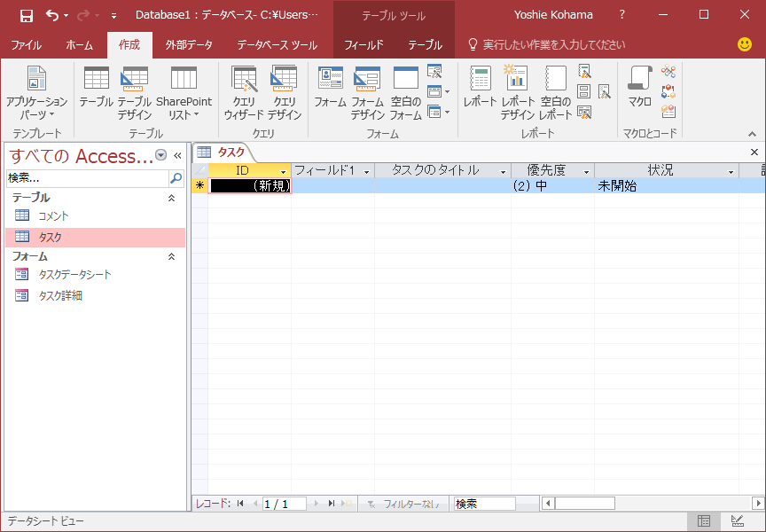Close the タスク table window
This screenshot has width=766, height=532.
point(754,153)
